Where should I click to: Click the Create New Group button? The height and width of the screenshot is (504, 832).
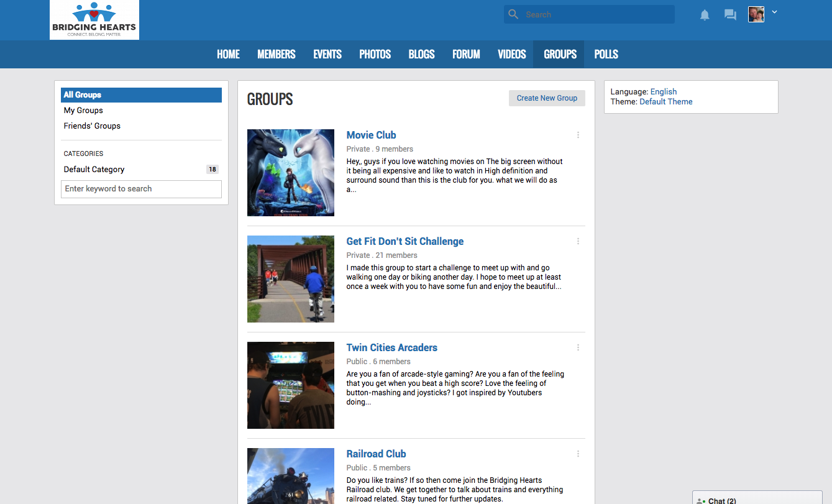(547, 98)
